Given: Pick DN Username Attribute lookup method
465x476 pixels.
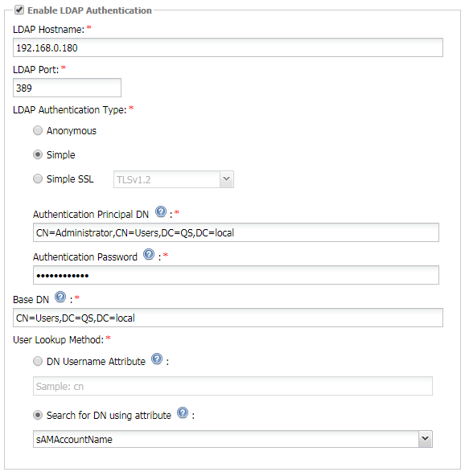Looking at the screenshot, I should [x=38, y=361].
